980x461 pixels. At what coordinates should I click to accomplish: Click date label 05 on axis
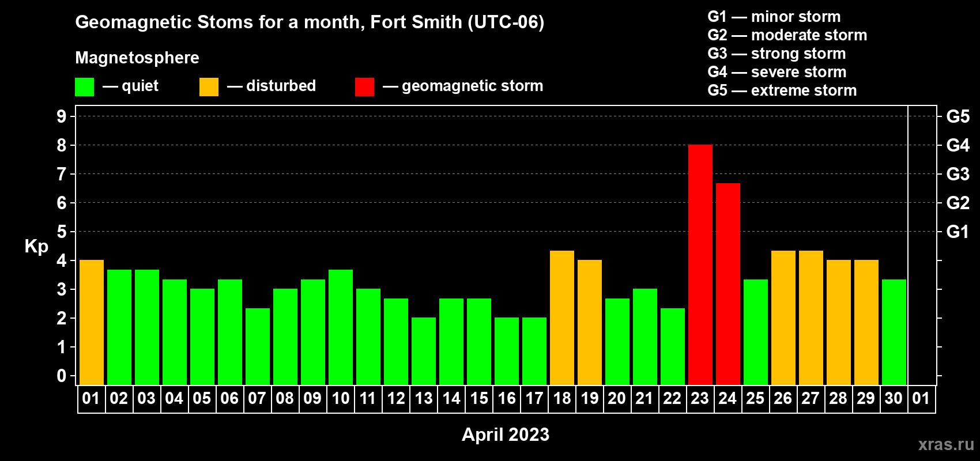pos(202,399)
